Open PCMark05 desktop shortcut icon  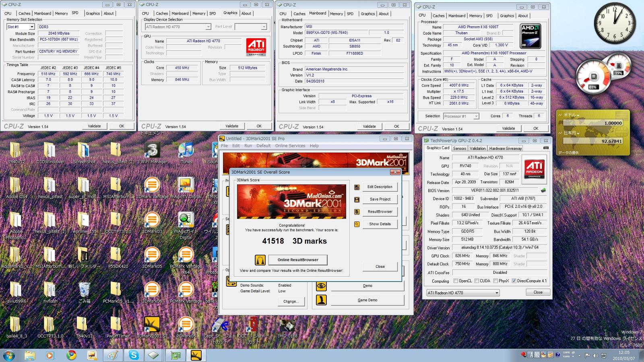click(186, 327)
